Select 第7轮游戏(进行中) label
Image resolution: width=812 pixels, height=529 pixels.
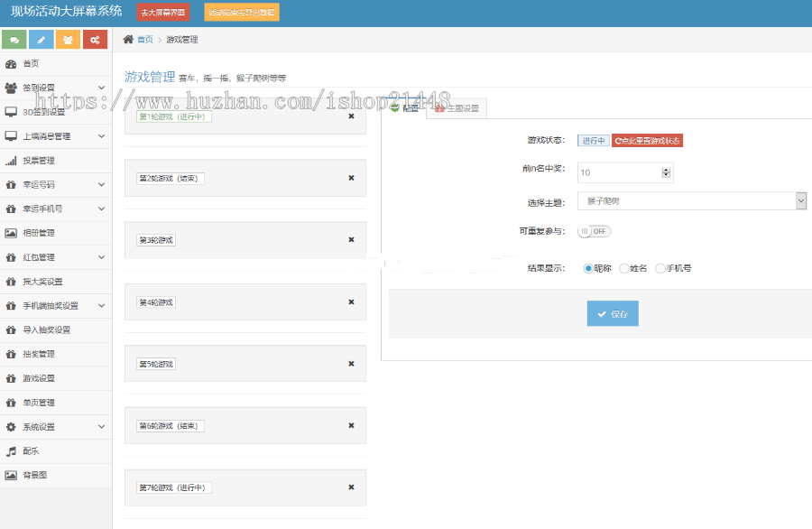pyautogui.click(x=173, y=487)
